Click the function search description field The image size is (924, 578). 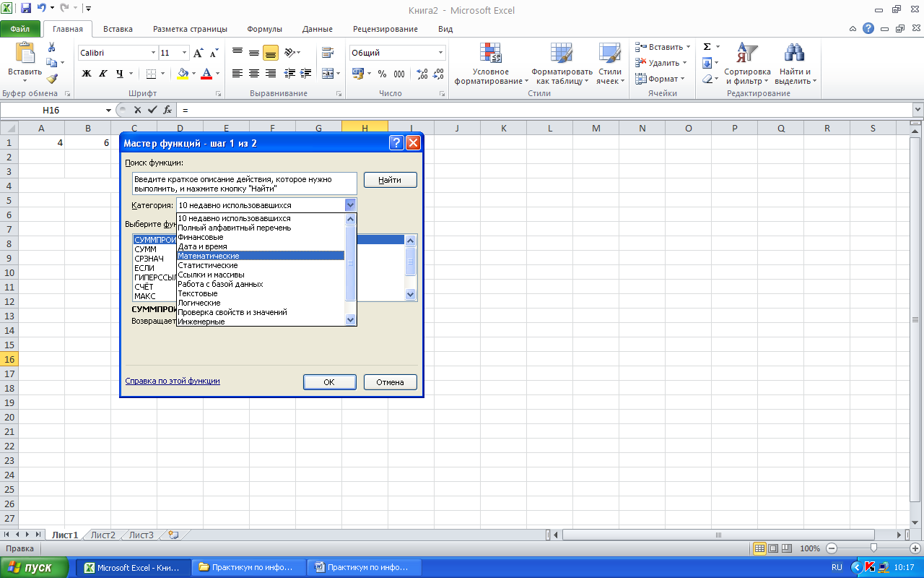pos(245,184)
